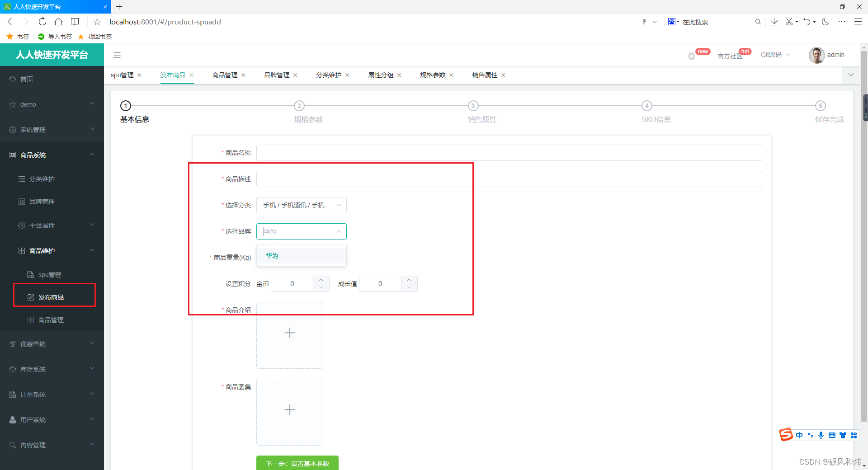The height and width of the screenshot is (470, 868).
Task: Toggle night mode moon icon
Action: click(x=826, y=22)
